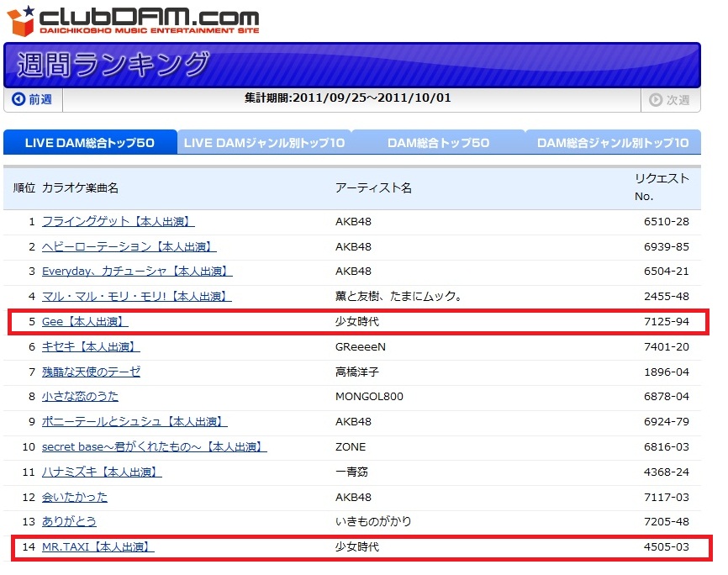Click artist name 一青窈
Screen dimensions: 728x575
coord(351,472)
